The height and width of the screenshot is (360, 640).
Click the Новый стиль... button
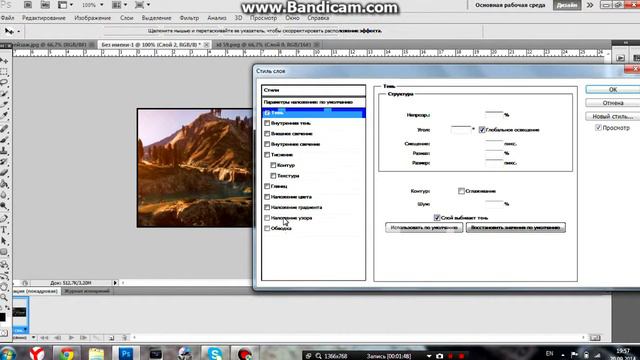coord(613,117)
